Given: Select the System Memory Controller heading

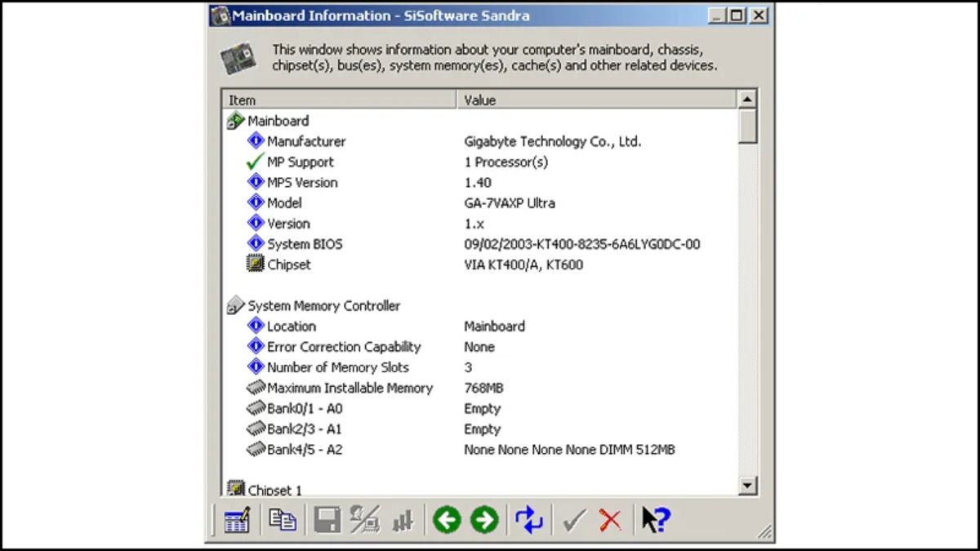Looking at the screenshot, I should pyautogui.click(x=324, y=305).
